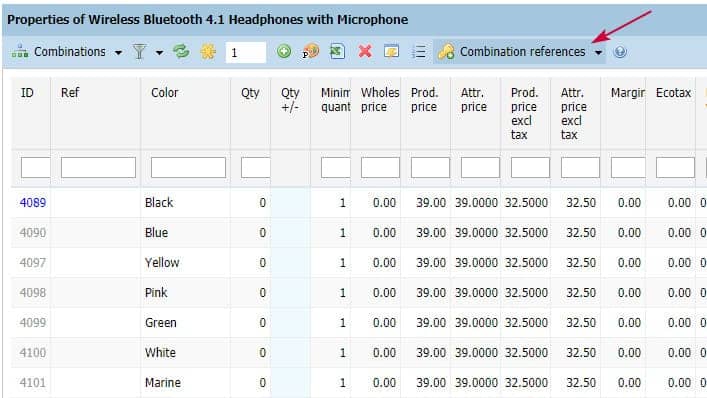Click the Color filter input box
The image size is (707, 398).
click(188, 167)
